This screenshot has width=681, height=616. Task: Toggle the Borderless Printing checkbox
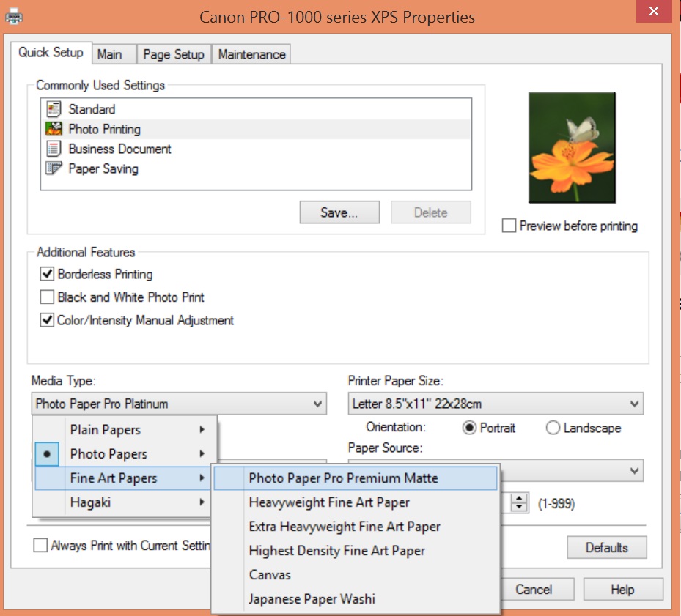47,274
